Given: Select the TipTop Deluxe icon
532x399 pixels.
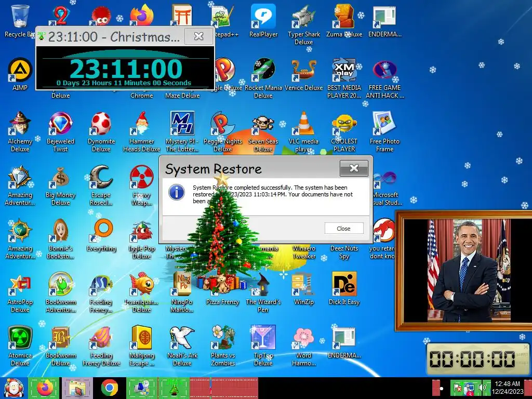Looking at the screenshot, I should coord(263,346).
